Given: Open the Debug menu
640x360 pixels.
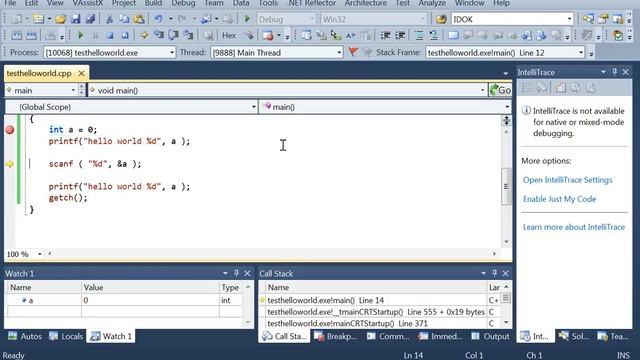Looking at the screenshot, I should click(x=183, y=3).
